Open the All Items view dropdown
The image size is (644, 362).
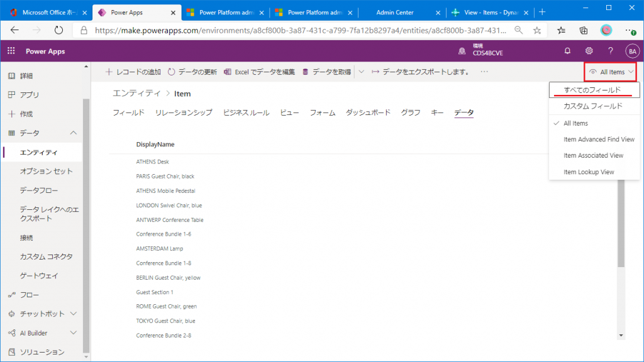(611, 72)
